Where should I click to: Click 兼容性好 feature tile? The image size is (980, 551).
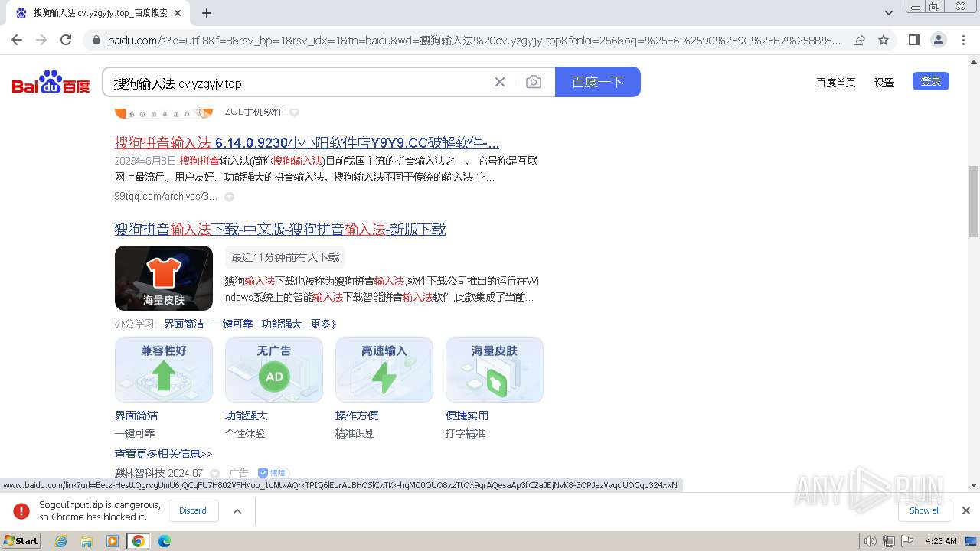coord(164,370)
